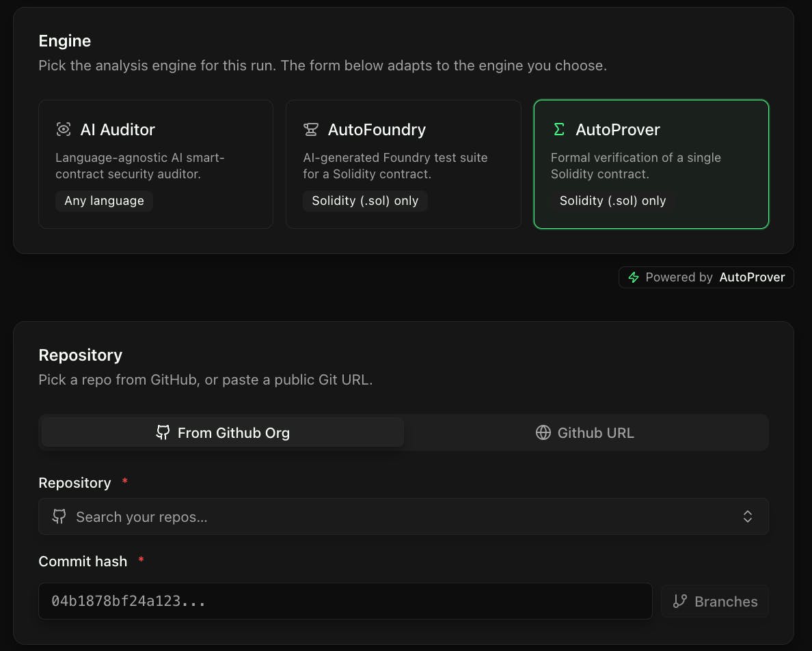The image size is (812, 651).
Task: Click the GitHub icon in repository search field
Action: tap(59, 516)
